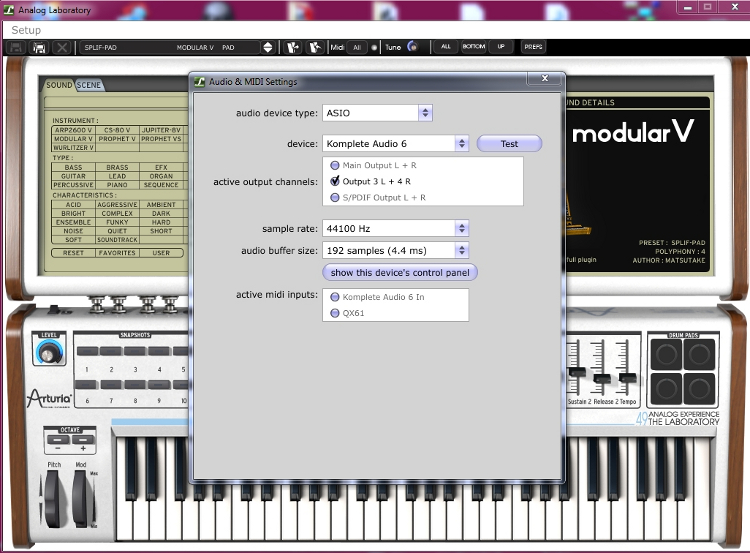Toggle the JUPITER-8V instrument filter

point(161,130)
